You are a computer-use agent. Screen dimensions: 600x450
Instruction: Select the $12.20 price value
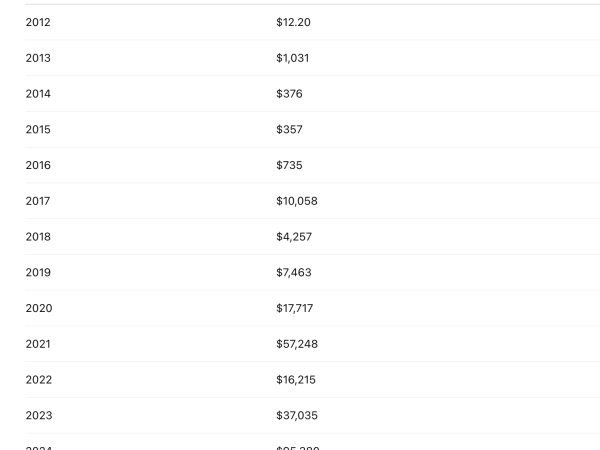[x=293, y=22]
